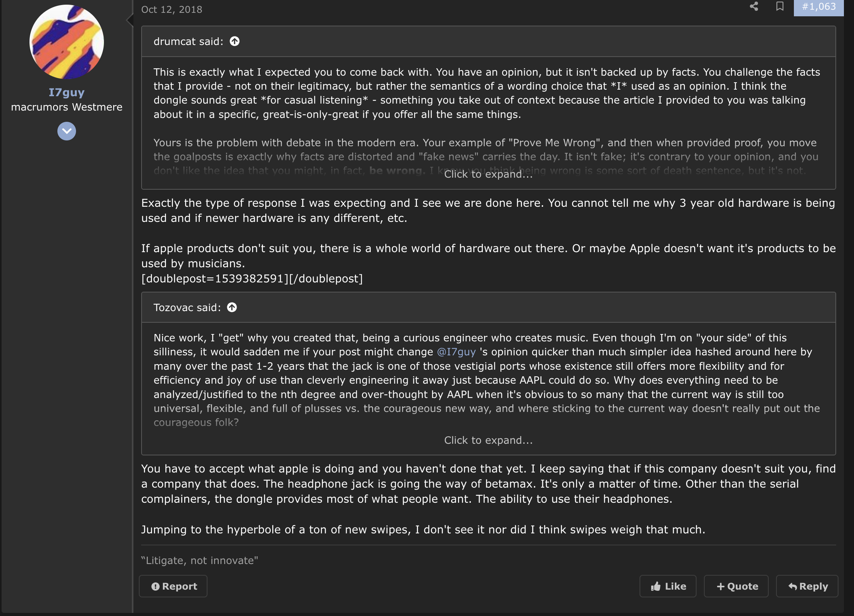The height and width of the screenshot is (616, 854).
Task: Open I7guy's avatar profile picture
Action: 67,42
